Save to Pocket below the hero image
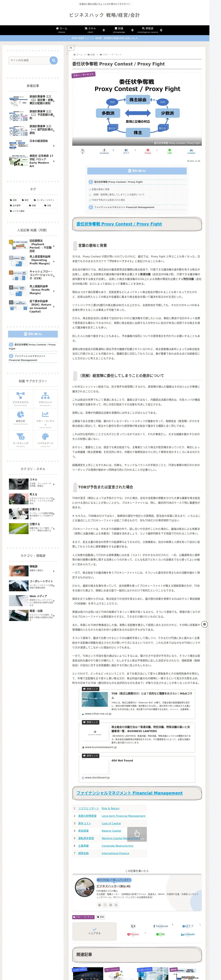Viewport: 221px width, 980px height. point(148,151)
